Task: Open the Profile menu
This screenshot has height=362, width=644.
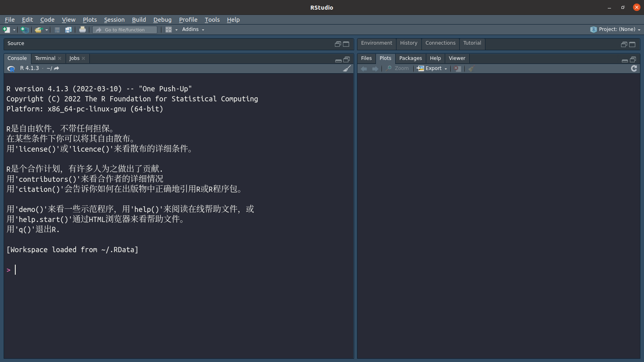Action: tap(188, 20)
